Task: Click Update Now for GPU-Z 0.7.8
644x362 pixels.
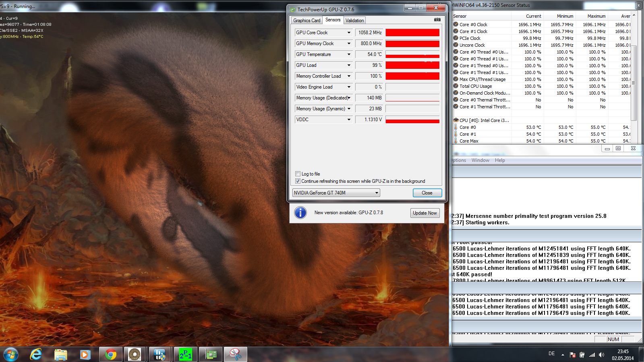Action: pos(425,213)
